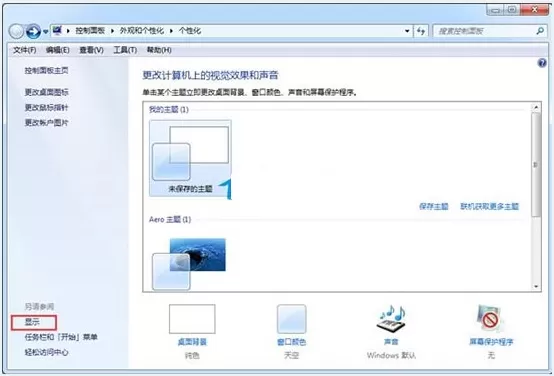
Task: Open the 文件(F) menu
Action: pos(24,50)
